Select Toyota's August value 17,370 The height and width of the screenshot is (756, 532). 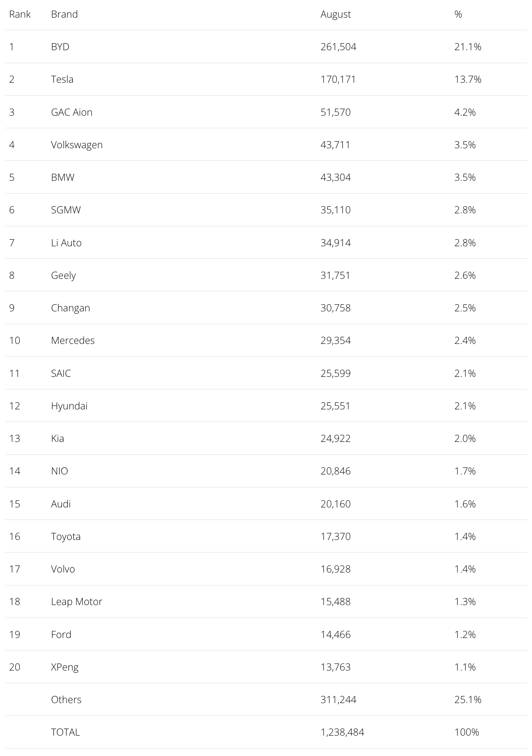[x=335, y=536]
